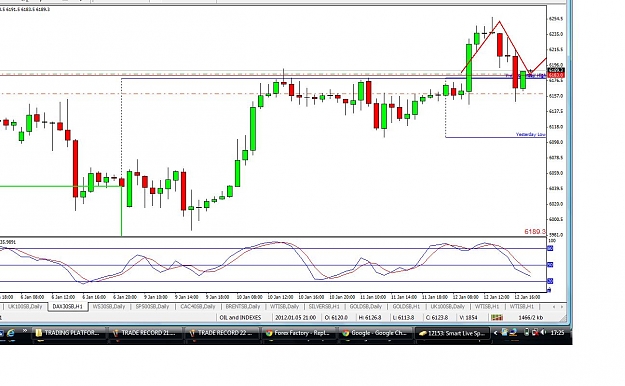This screenshot has height=386, width=625.
Task: Switch to the SILVERSB,H1 chart tab
Action: pos(324,306)
